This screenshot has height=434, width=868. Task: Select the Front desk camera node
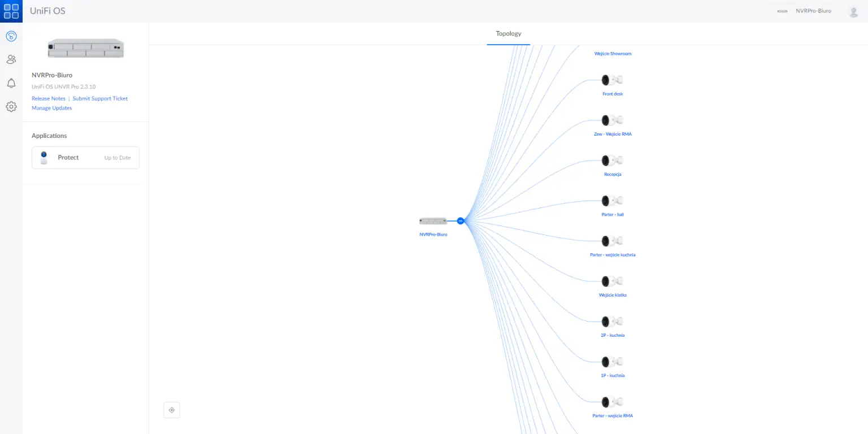click(612, 80)
